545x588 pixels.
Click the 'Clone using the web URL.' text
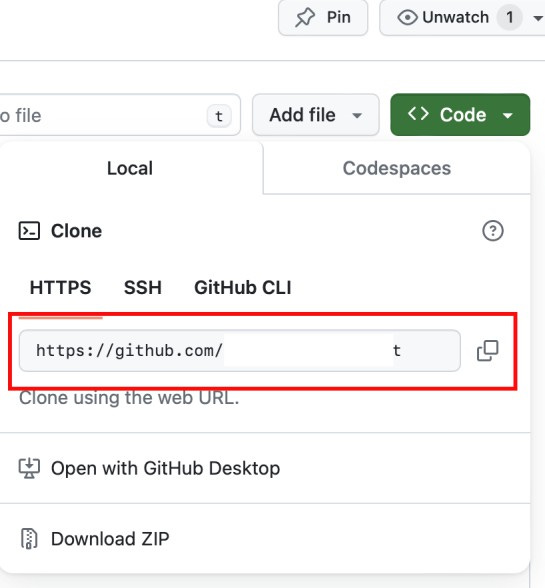[x=129, y=398]
